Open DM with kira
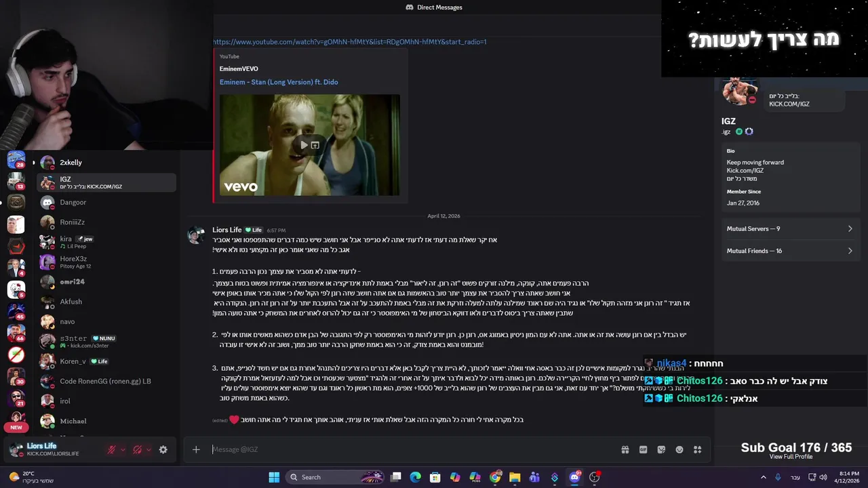Image resolution: width=868 pixels, height=488 pixels. [x=106, y=242]
